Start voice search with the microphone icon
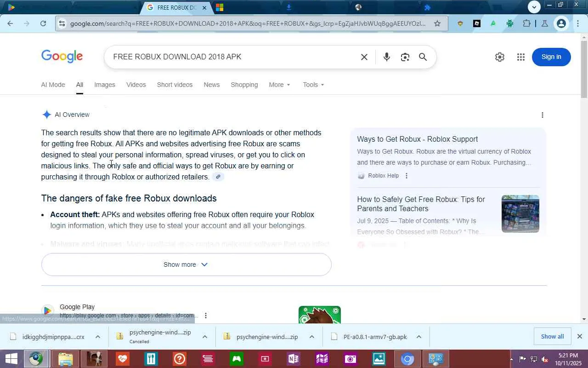 coord(387,57)
